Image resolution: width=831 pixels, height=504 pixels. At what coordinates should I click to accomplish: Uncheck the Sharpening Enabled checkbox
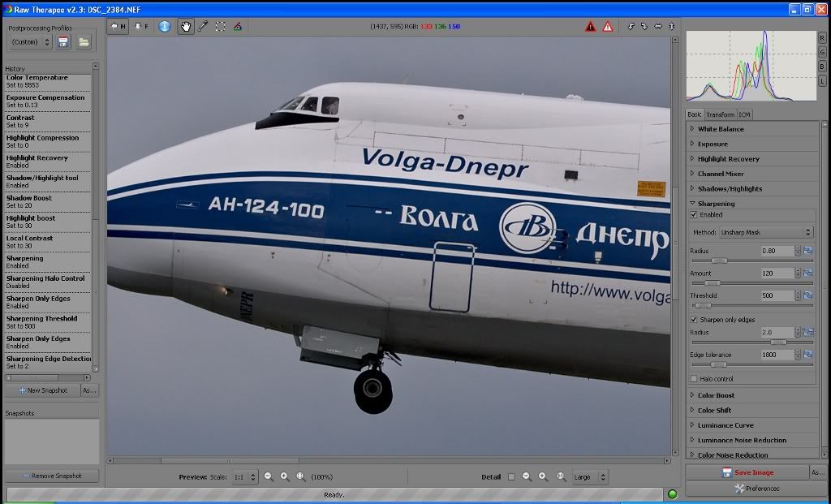coord(694,214)
